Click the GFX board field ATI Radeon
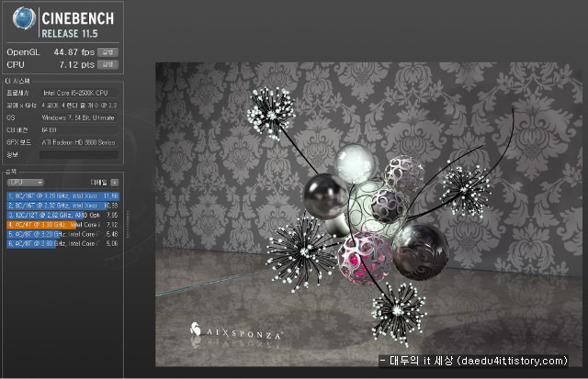The width and height of the screenshot is (588, 379). pos(79,142)
